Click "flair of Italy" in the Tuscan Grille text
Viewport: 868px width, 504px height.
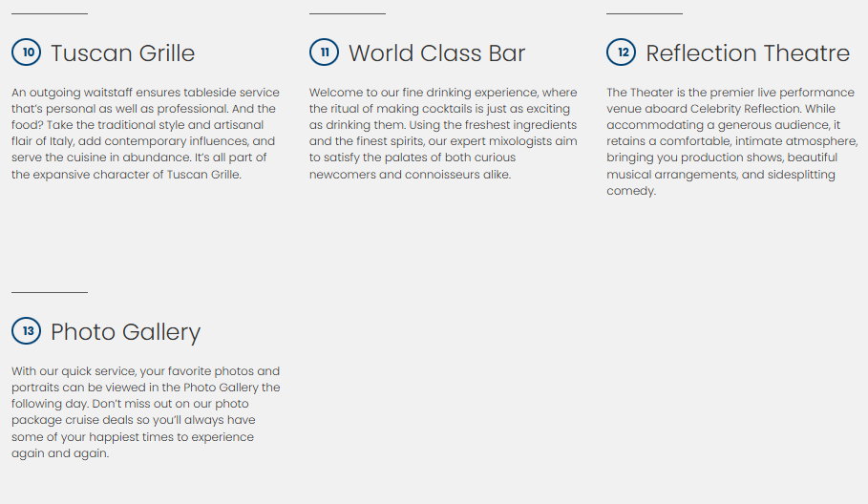(45, 141)
